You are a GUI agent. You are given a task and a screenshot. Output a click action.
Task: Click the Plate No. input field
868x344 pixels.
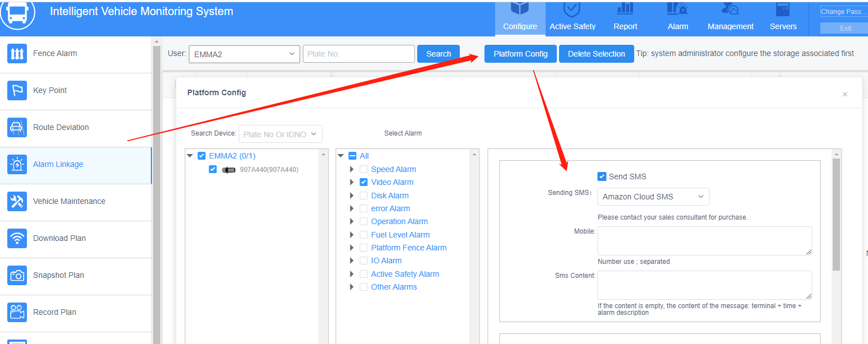click(x=359, y=54)
